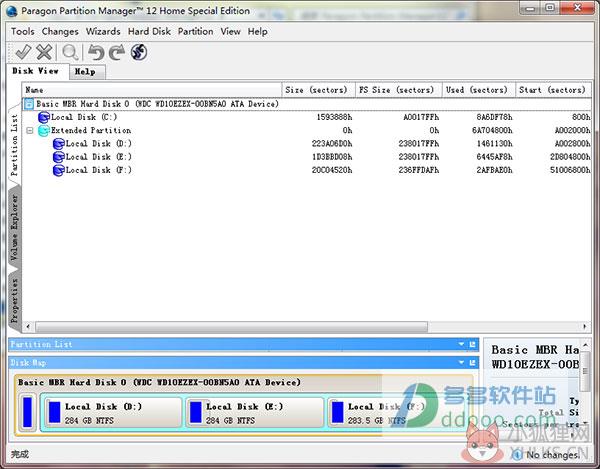Open the Hard Disk menu

point(149,31)
